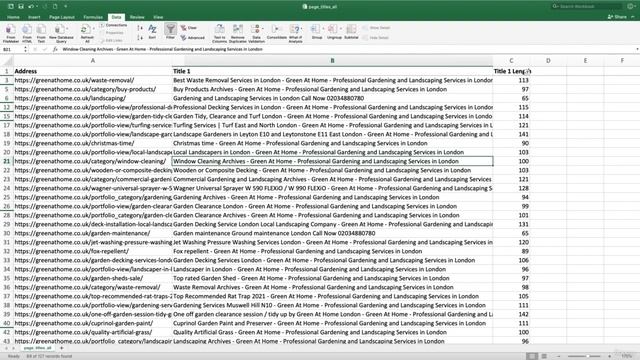This screenshot has width=640, height=360.
Task: Open the Formulas tab
Action: click(93, 17)
